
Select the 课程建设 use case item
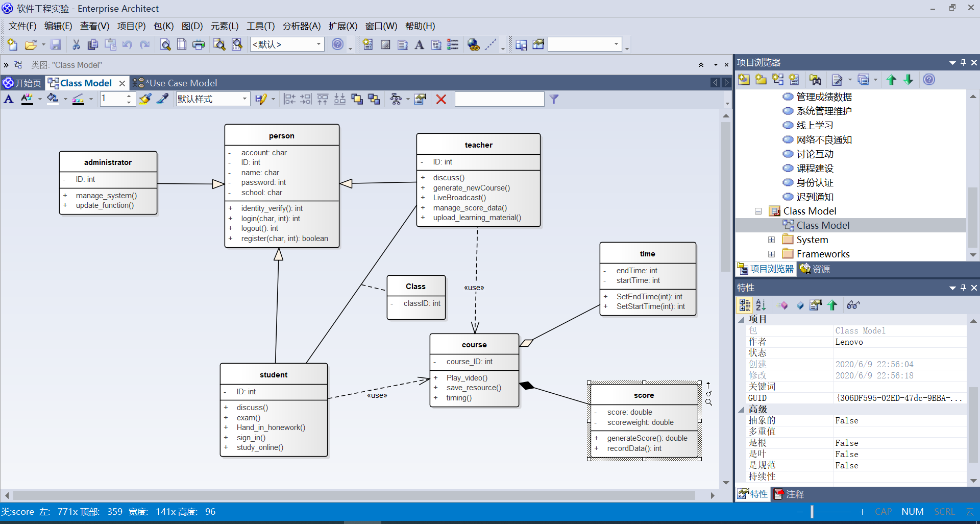[815, 169]
